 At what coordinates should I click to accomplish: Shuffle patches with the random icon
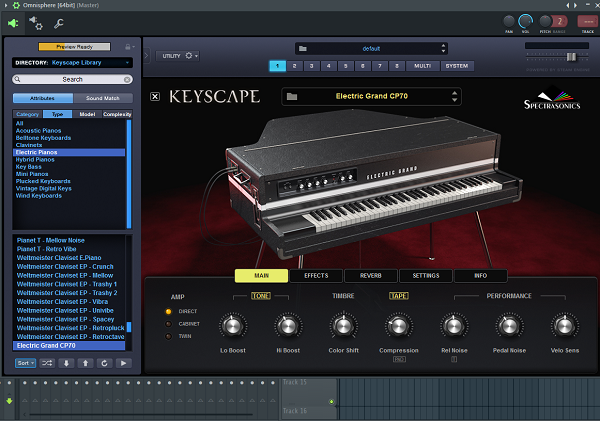(x=47, y=363)
